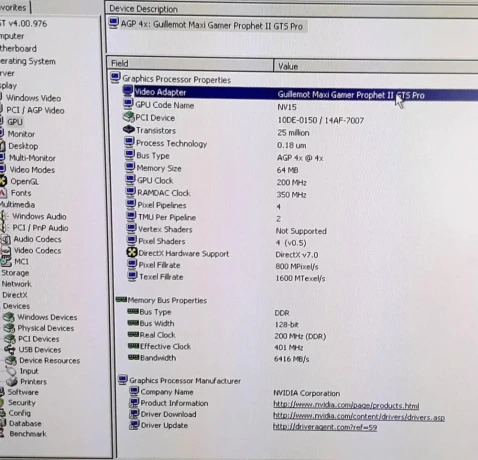Viewport: 478px width, 460px height.
Task: Open the driveragent.com update link
Action: click(325, 427)
